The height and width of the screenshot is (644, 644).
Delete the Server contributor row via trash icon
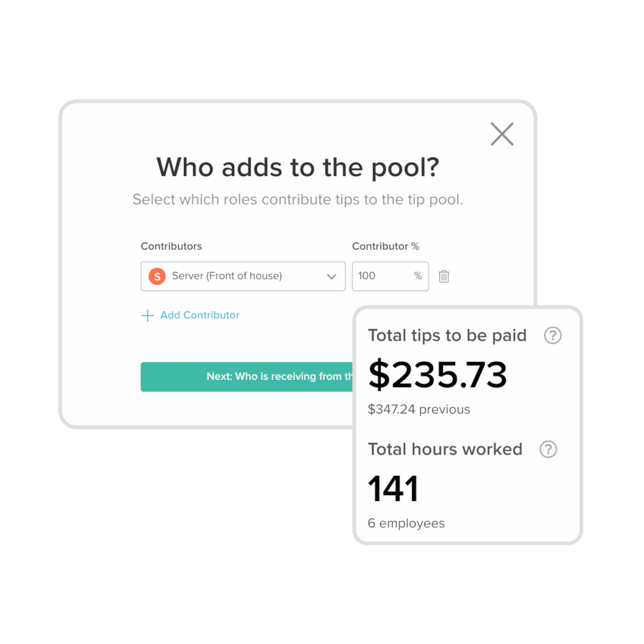[x=444, y=276]
